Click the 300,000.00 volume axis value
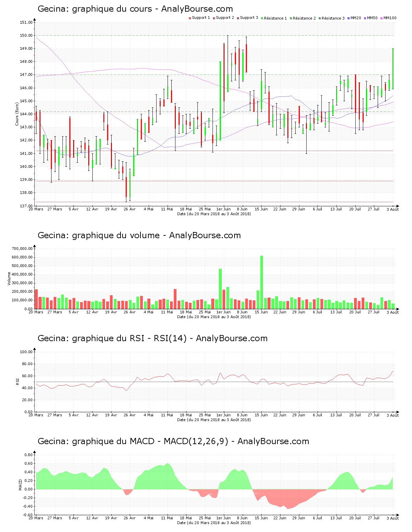Viewport: 412px width, 532px height. click(x=22, y=283)
